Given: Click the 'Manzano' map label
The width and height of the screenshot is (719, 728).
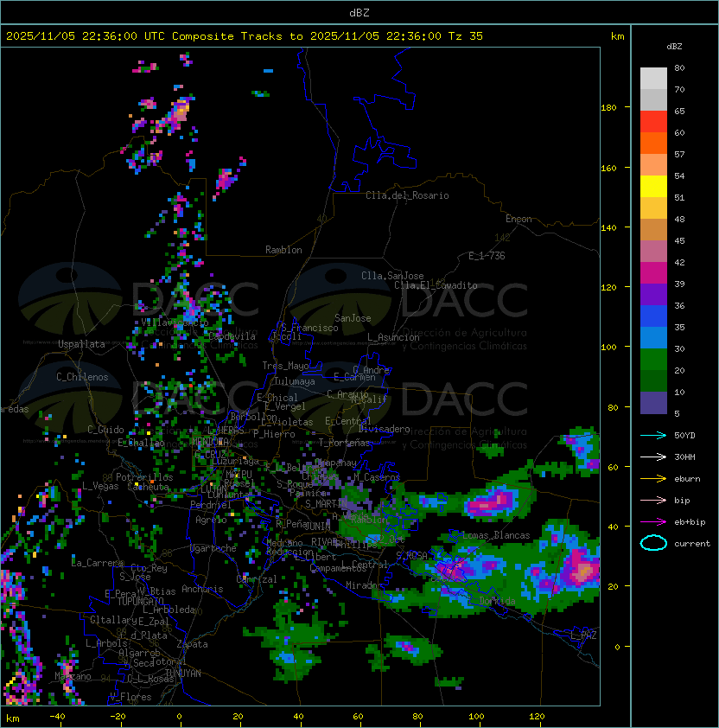Looking at the screenshot, I should pos(73,676).
